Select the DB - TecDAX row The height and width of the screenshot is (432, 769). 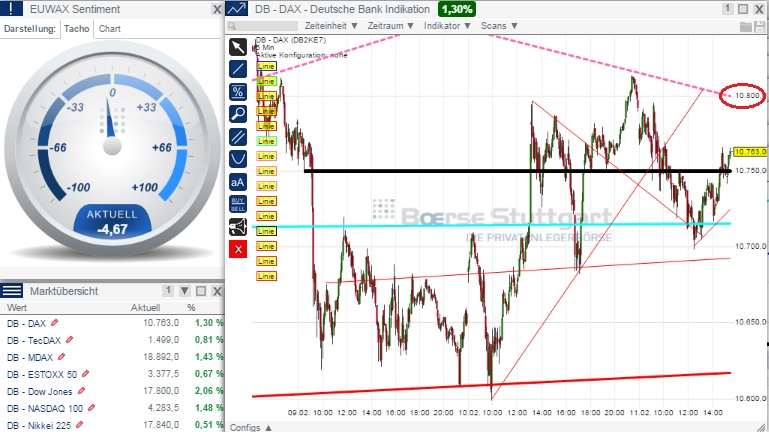click(x=112, y=340)
